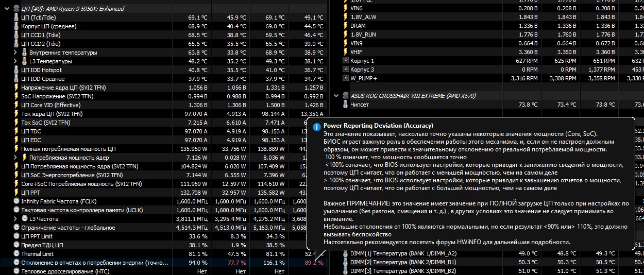Image resolution: width=644 pixels, height=275 pixels.
Task: Click the lightning icon for Полная потребляемая мощность ЦП
Action: tap(16, 149)
